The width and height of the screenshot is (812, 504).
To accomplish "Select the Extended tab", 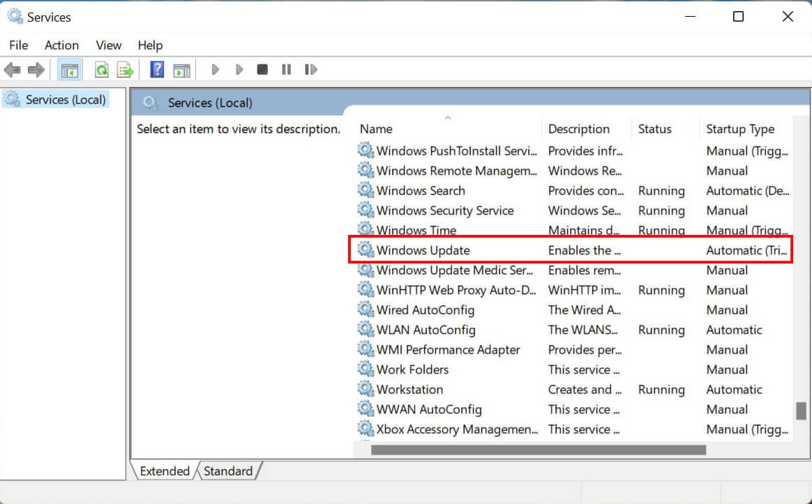I will 164,471.
